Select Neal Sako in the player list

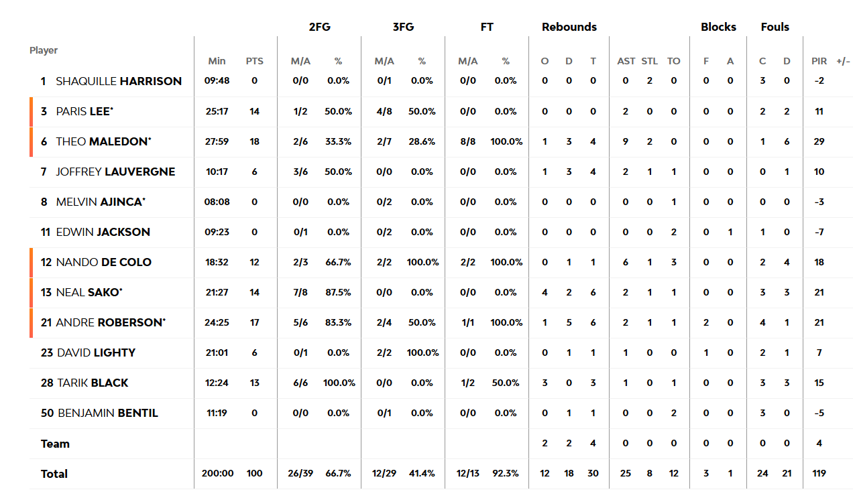pyautogui.click(x=89, y=292)
